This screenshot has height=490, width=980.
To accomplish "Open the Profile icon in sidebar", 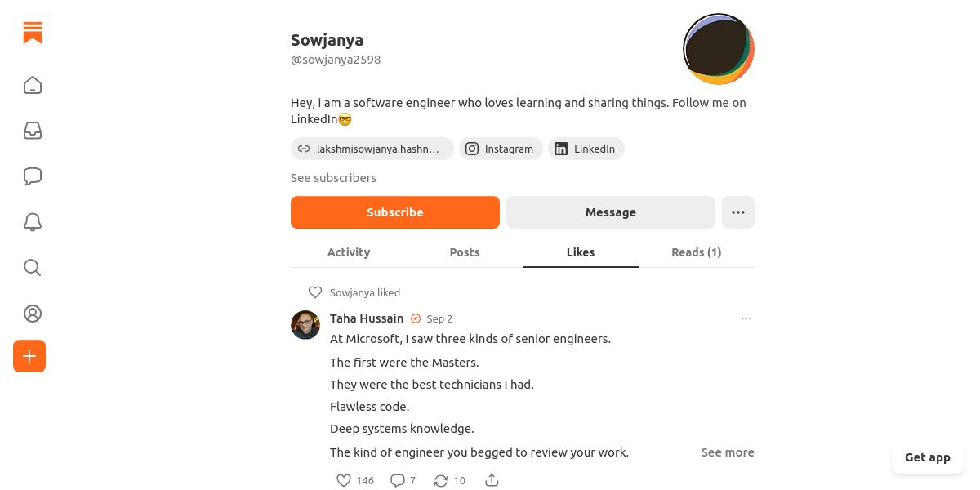I will coord(33,314).
